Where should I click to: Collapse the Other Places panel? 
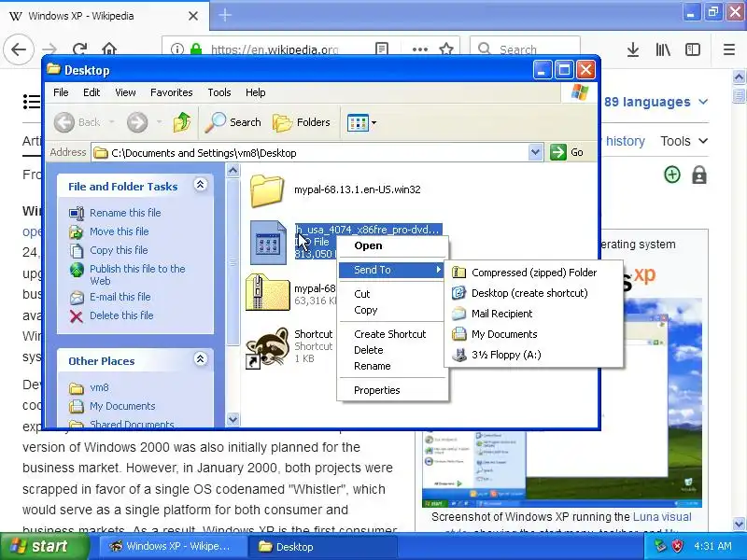(x=200, y=359)
